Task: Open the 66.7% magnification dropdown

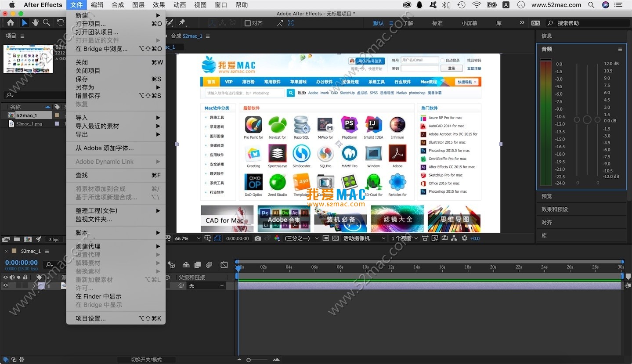Action: click(188, 238)
